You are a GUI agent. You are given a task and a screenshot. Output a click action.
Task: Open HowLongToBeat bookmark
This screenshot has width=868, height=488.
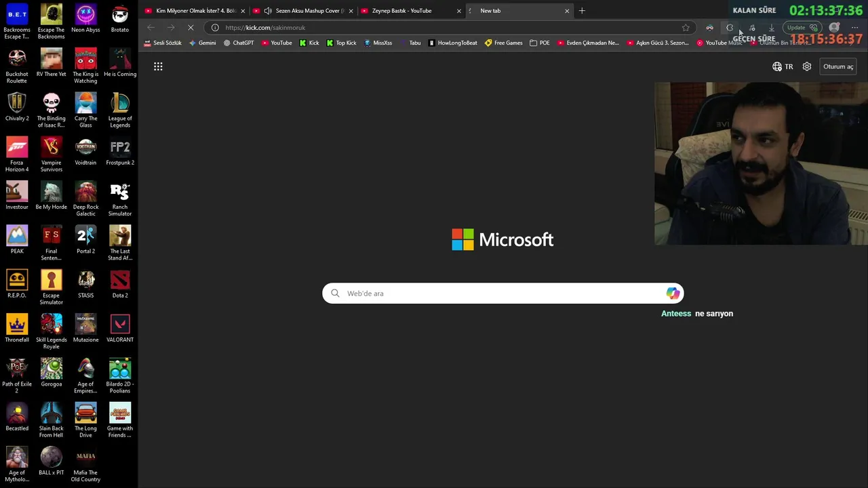[x=452, y=43]
